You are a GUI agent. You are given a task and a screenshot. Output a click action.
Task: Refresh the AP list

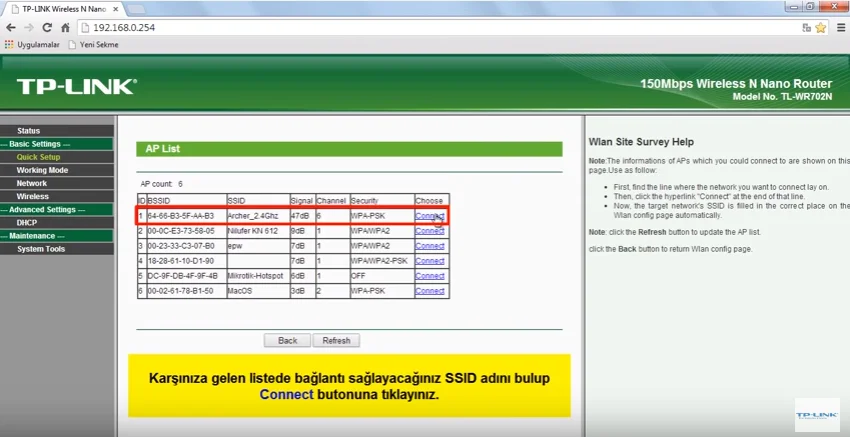point(336,340)
